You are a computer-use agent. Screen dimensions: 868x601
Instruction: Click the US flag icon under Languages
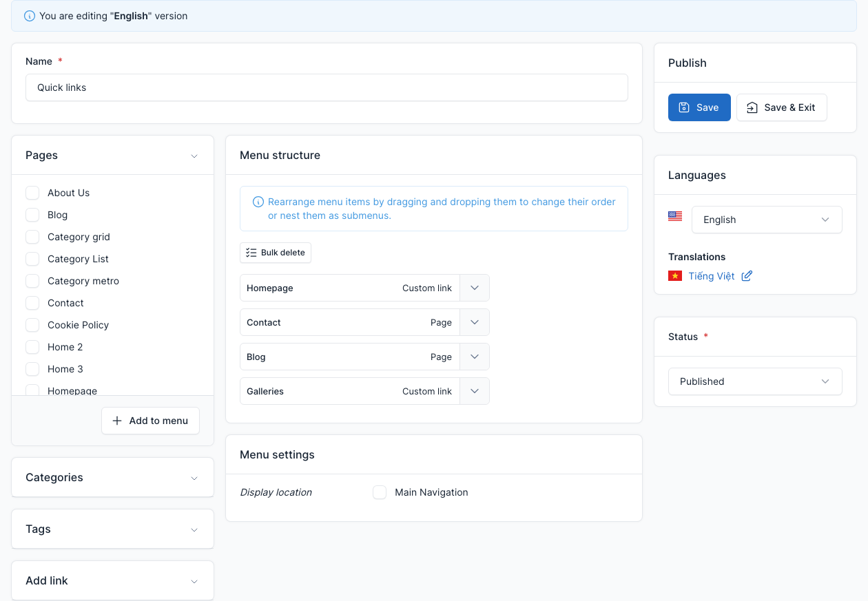click(675, 216)
